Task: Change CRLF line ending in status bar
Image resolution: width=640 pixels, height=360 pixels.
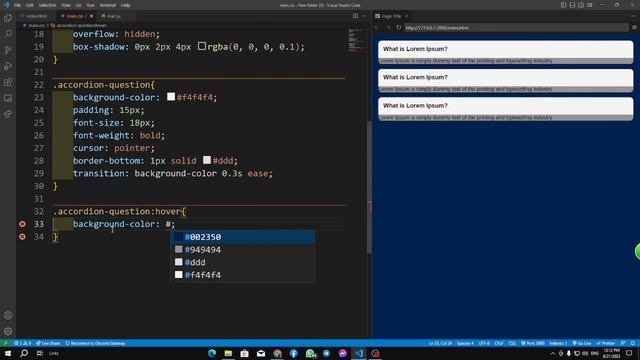Action: click(x=499, y=343)
